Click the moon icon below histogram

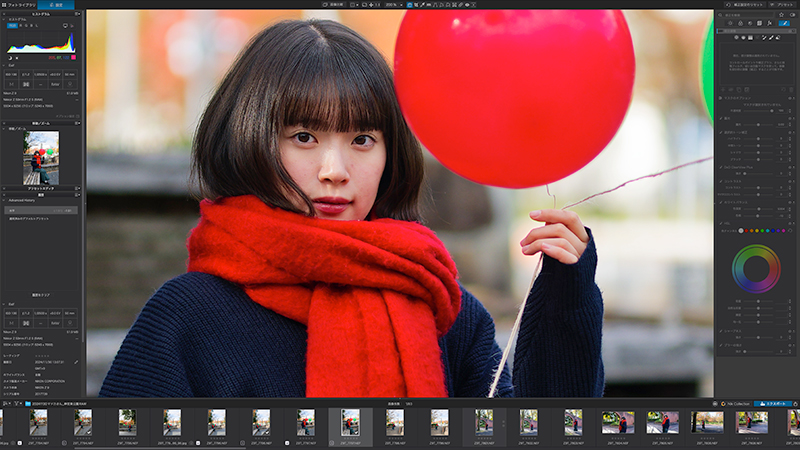(10, 58)
